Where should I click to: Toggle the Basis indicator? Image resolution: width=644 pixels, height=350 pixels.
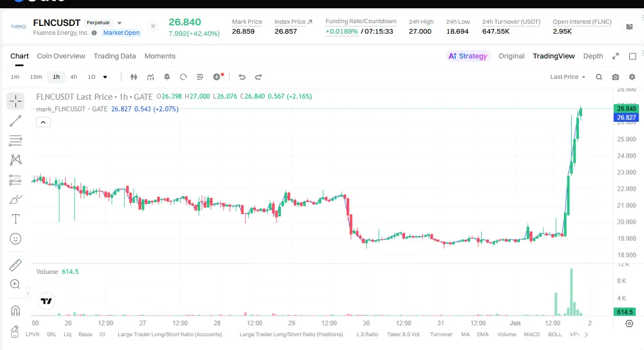point(85,335)
